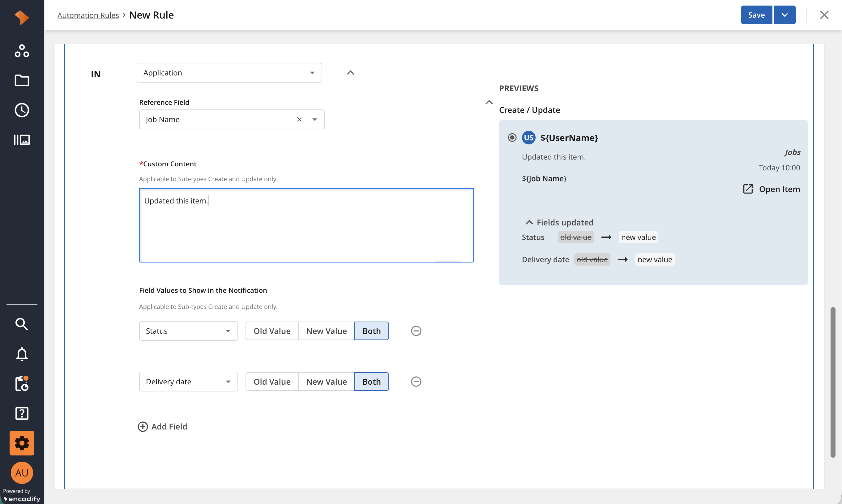Click the Save button
This screenshot has width=842, height=504.
(x=756, y=15)
